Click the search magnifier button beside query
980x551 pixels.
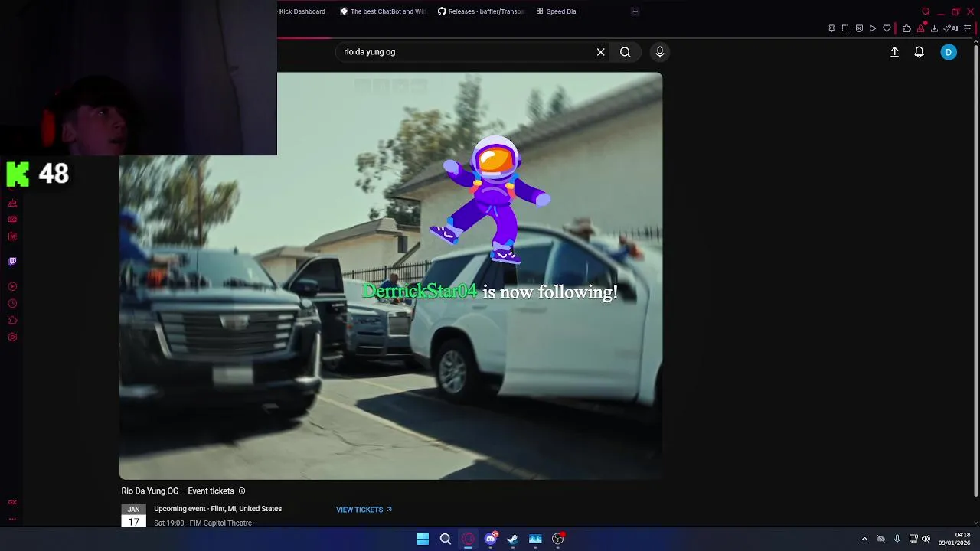tap(626, 52)
